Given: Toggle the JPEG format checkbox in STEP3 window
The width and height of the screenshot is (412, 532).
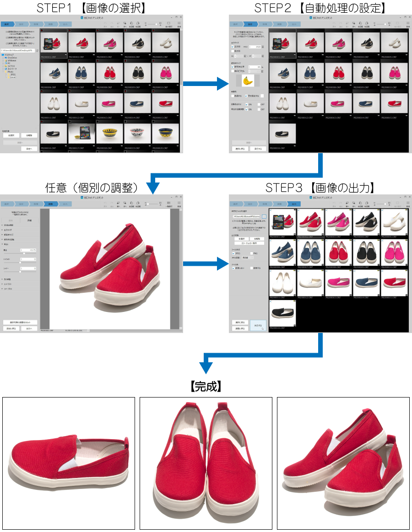Looking at the screenshot, I should point(233,253).
